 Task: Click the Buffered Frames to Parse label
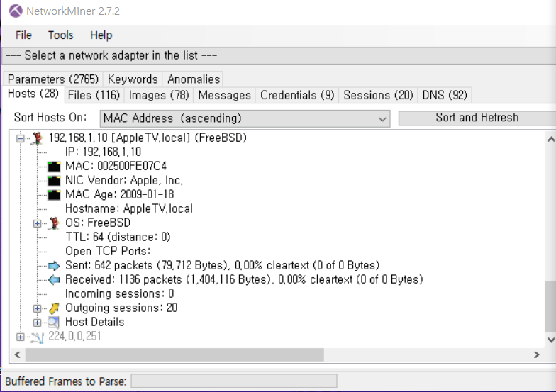coord(65,381)
